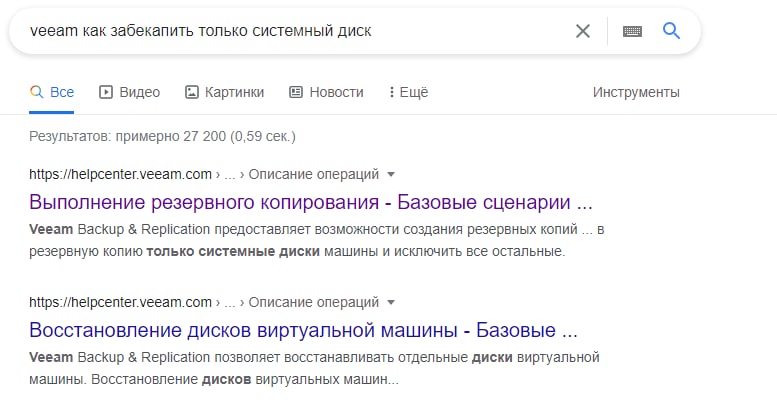Click the first result's helpcenter.veeam.com URL
Screen dimensions: 777x410
(x=120, y=173)
